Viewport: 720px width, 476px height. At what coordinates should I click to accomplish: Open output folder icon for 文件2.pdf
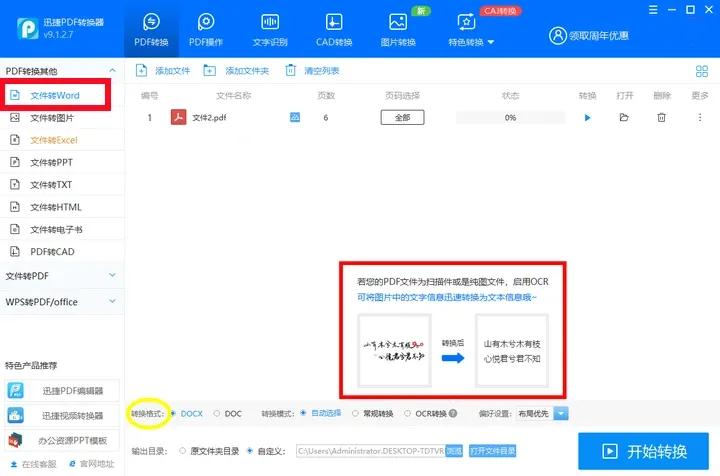(x=624, y=118)
